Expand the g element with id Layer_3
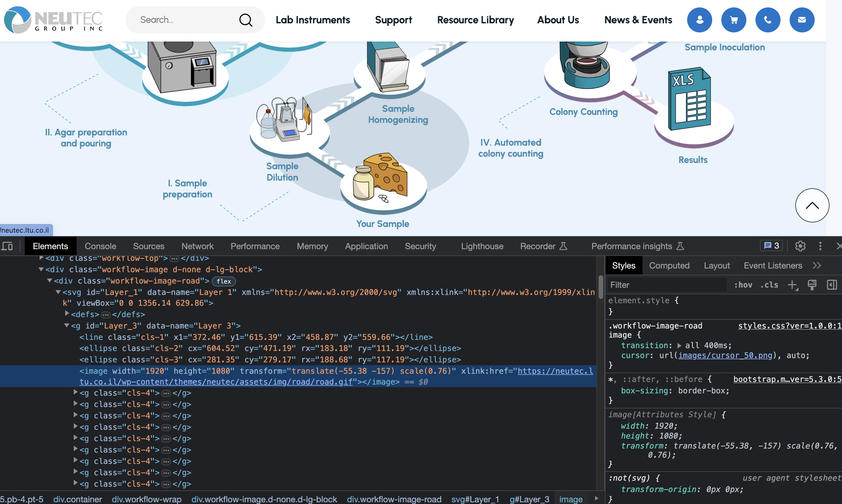This screenshot has height=504, width=842. [x=65, y=325]
